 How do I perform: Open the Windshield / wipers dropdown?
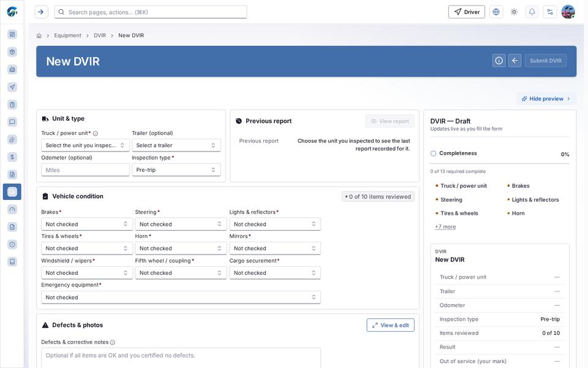[86, 273]
